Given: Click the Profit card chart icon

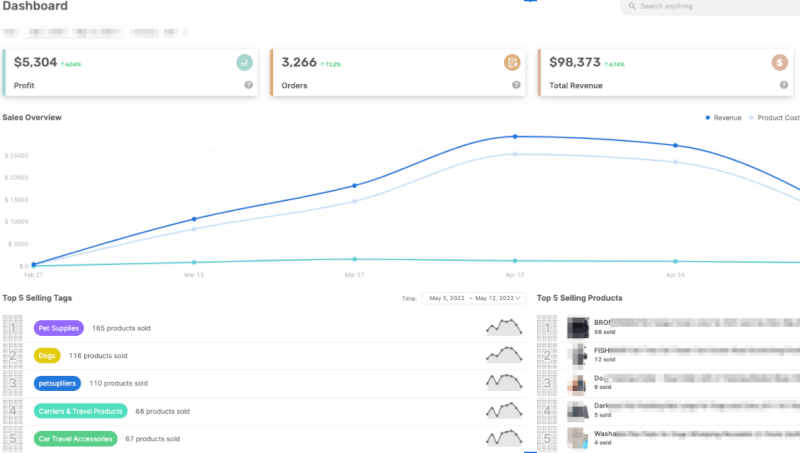Looking at the screenshot, I should click(x=244, y=63).
